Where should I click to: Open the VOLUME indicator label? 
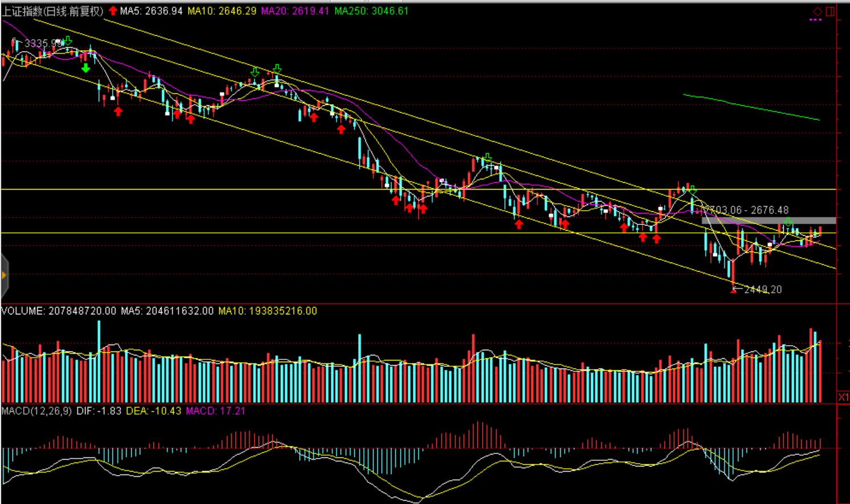(58, 311)
